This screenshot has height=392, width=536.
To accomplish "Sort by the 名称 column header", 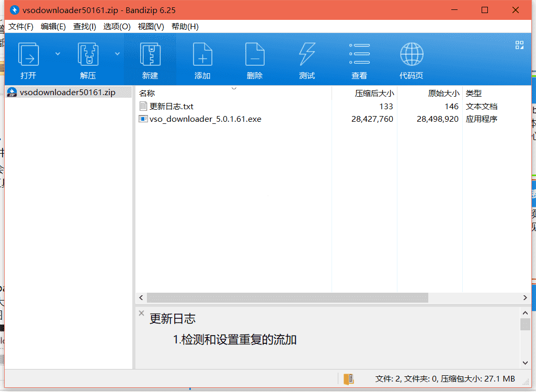I will [233, 93].
